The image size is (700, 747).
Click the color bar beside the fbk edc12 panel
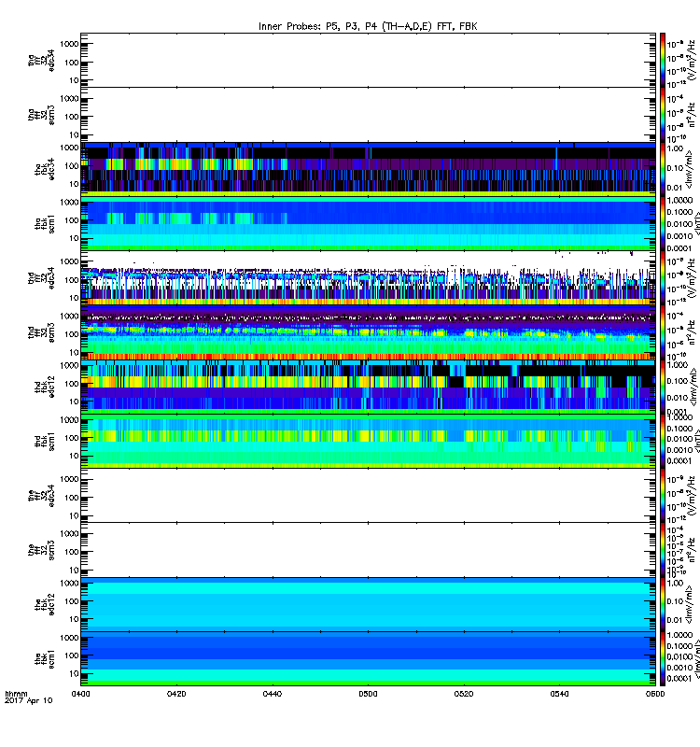coord(663,604)
